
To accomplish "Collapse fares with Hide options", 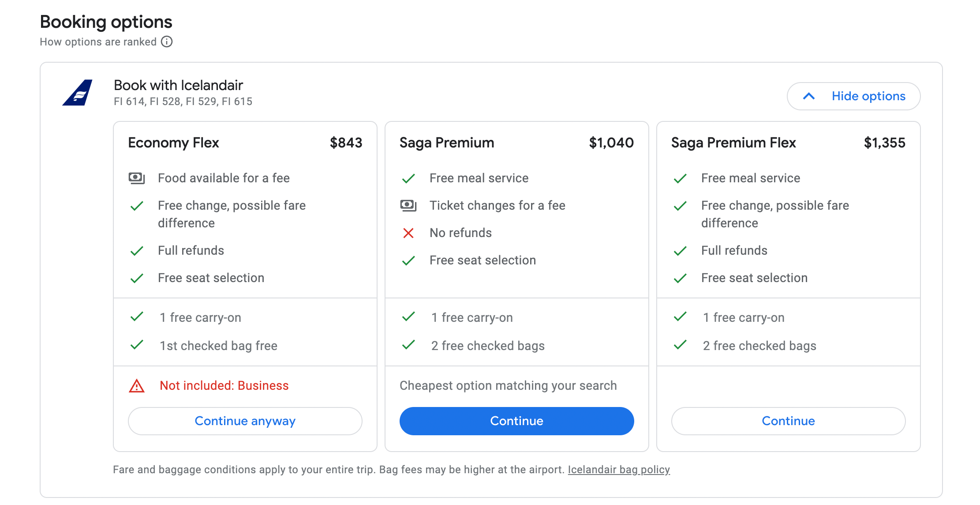I will (868, 96).
